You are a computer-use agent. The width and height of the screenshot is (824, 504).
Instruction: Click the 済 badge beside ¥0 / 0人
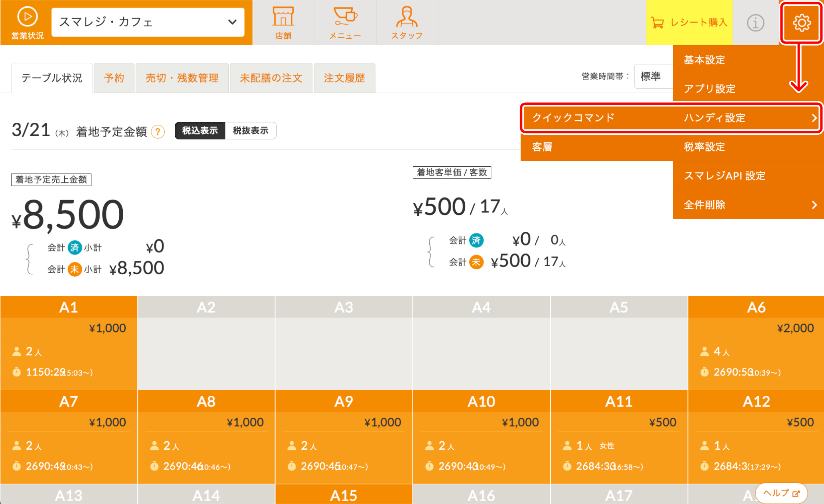(476, 240)
